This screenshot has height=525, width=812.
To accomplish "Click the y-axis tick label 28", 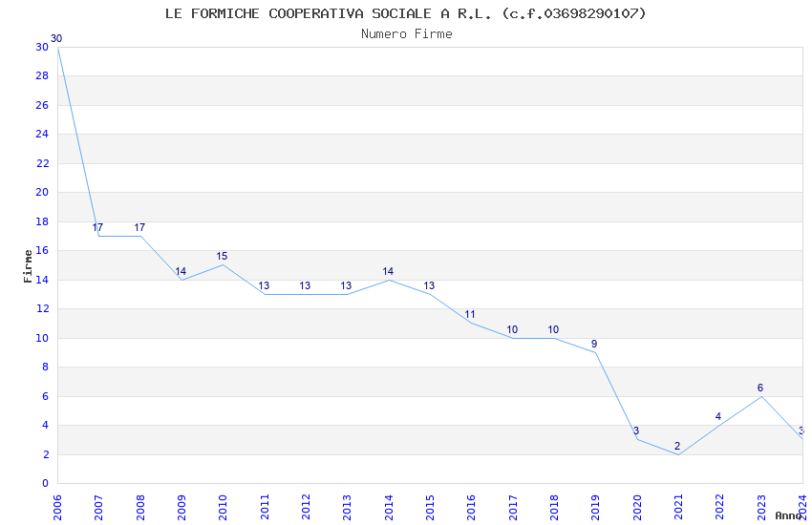I will pos(42,76).
